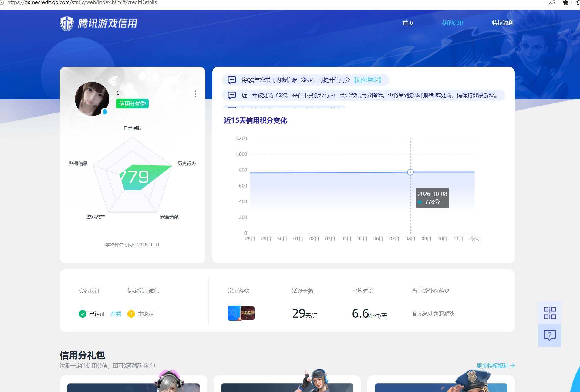The image size is (580, 392).
Task: Open the help question bubble icon
Action: pos(549,336)
